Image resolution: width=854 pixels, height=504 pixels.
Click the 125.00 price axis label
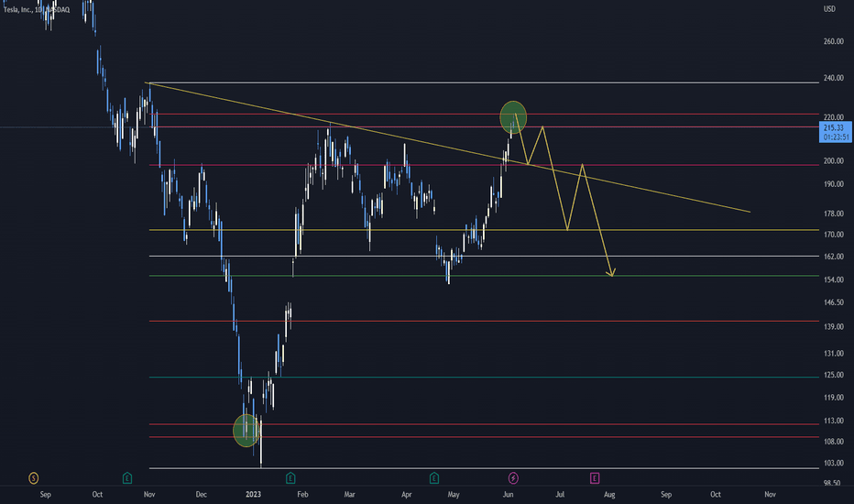tap(833, 375)
